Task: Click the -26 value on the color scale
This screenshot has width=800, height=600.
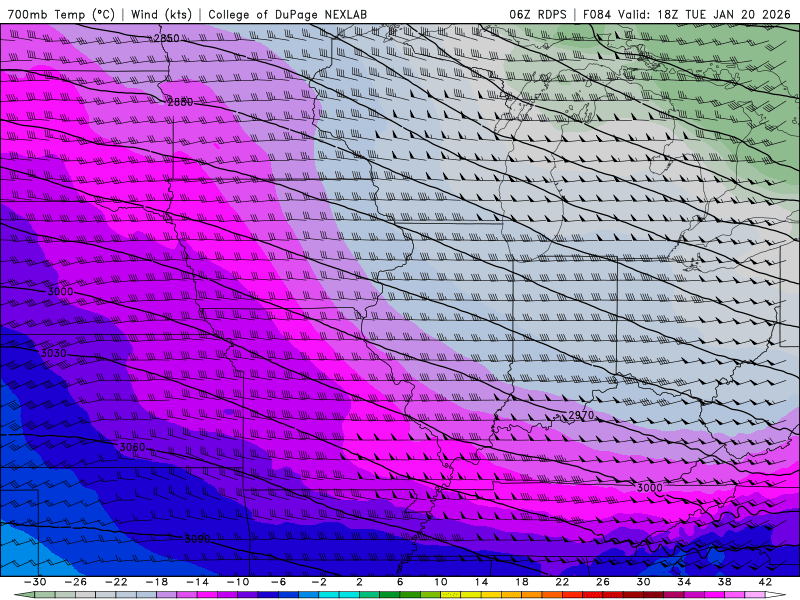Action: [x=76, y=582]
